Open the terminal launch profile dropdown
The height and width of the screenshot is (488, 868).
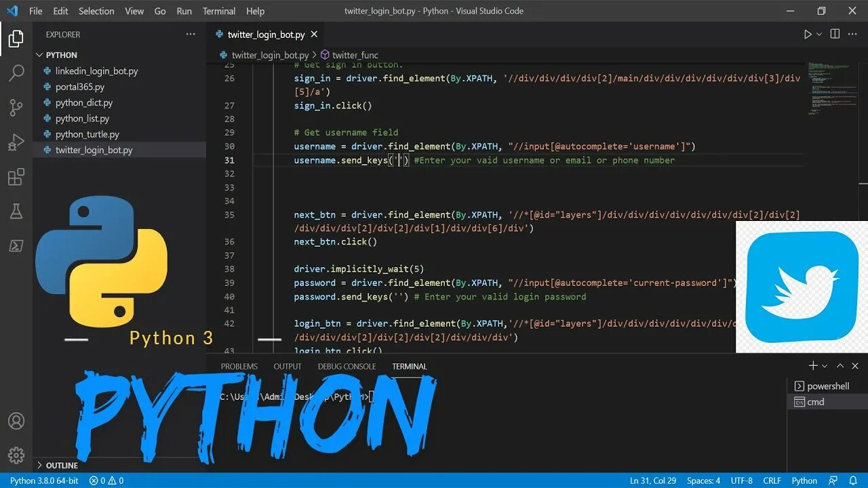click(x=825, y=366)
